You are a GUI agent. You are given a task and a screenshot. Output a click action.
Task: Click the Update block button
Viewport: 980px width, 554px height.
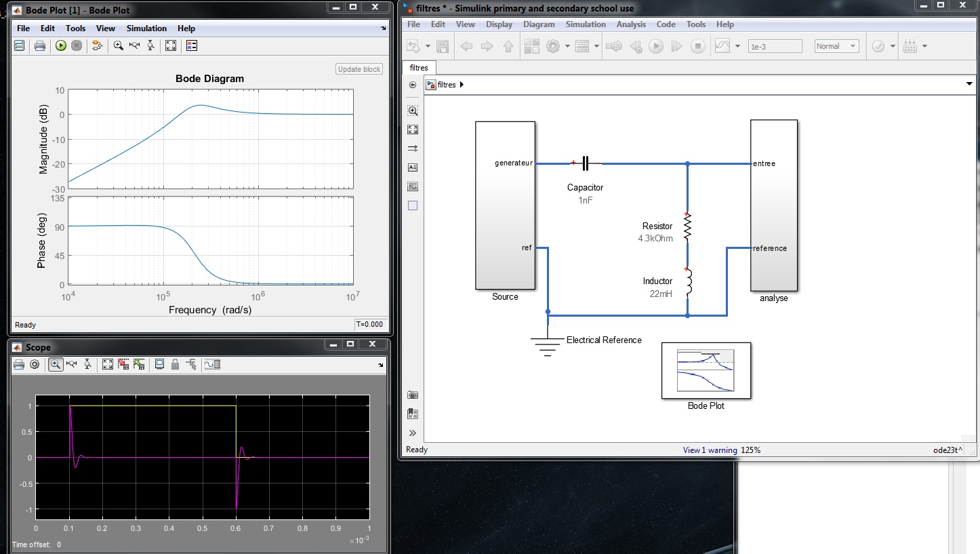click(x=359, y=69)
